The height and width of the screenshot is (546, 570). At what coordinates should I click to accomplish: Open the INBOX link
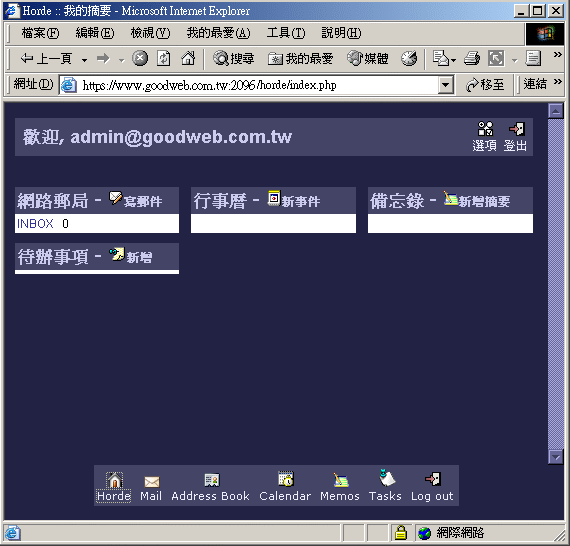pyautogui.click(x=35, y=224)
